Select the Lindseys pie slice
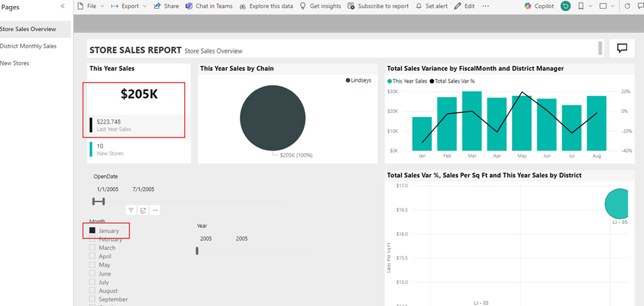Image resolution: width=644 pixels, height=306 pixels. (273, 118)
